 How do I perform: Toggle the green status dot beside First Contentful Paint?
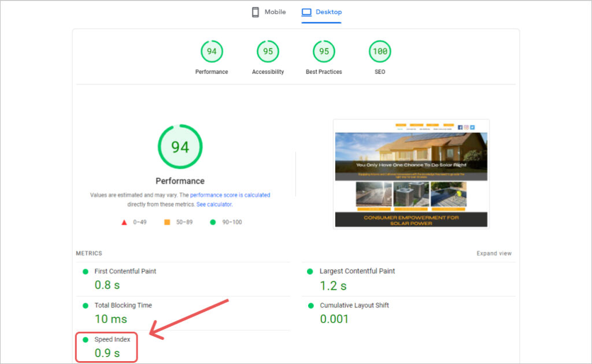[x=86, y=271]
